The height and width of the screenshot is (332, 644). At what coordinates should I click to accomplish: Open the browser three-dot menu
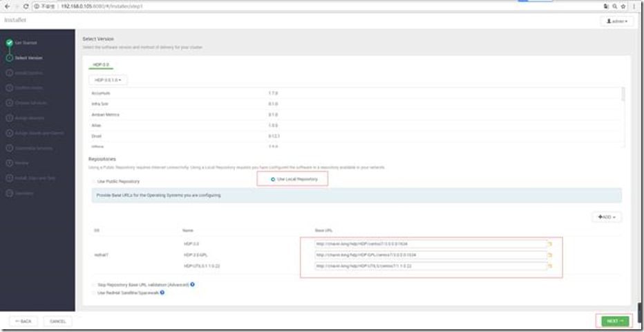pos(634,7)
